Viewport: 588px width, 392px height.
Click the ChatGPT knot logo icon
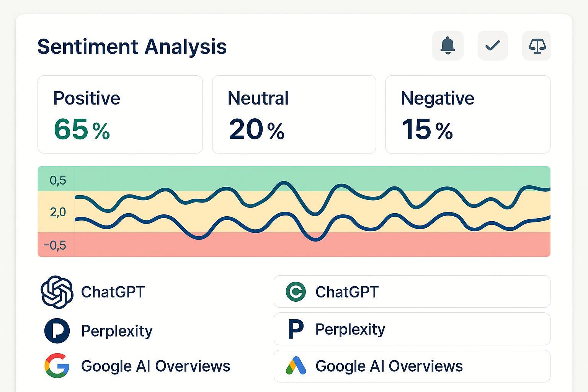pos(57,292)
